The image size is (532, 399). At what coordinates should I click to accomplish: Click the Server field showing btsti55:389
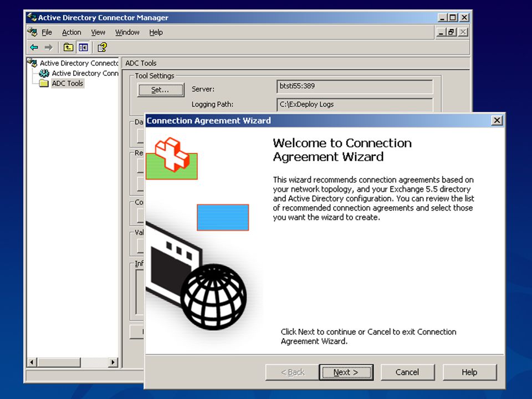[355, 86]
